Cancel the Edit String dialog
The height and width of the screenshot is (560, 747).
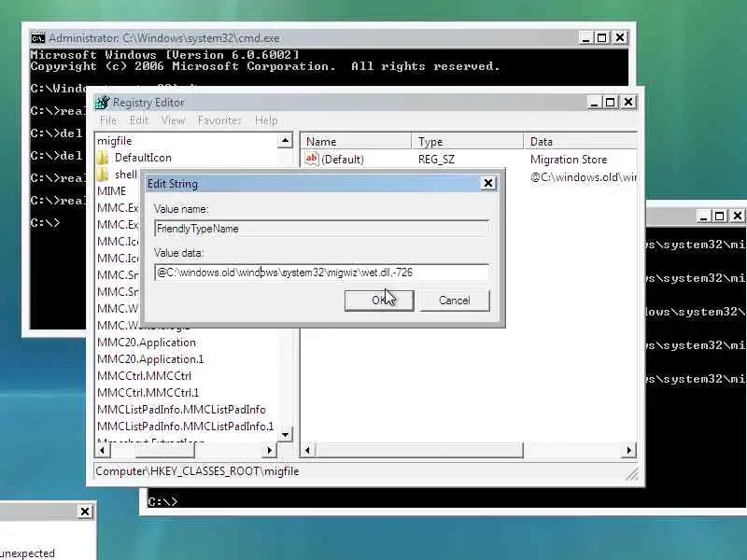click(455, 301)
